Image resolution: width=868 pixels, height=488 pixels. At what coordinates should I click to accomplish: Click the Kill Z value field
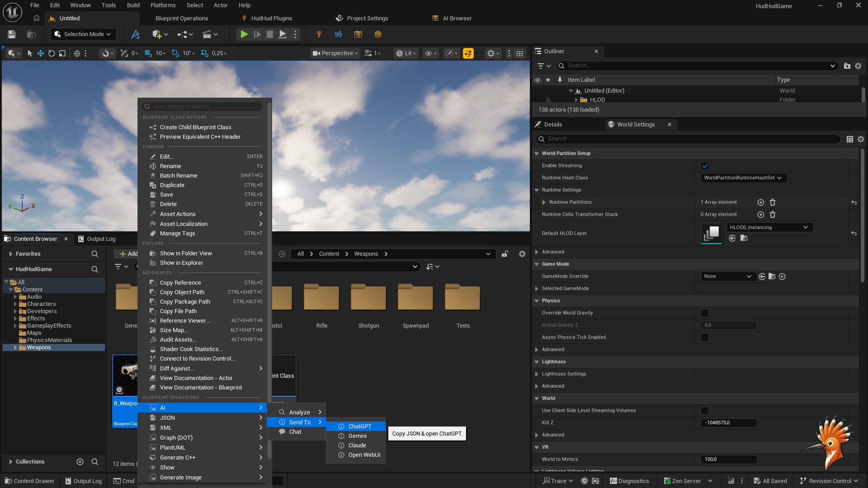(x=728, y=423)
